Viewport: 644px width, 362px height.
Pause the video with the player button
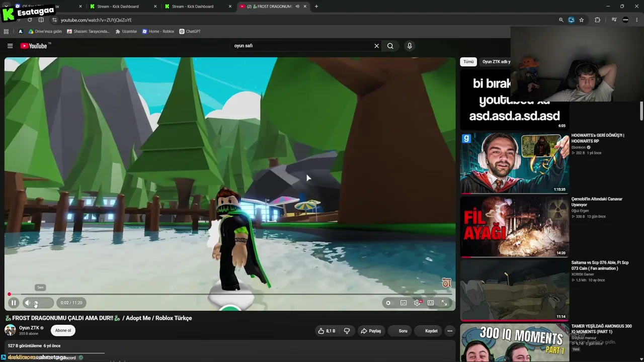click(x=14, y=303)
